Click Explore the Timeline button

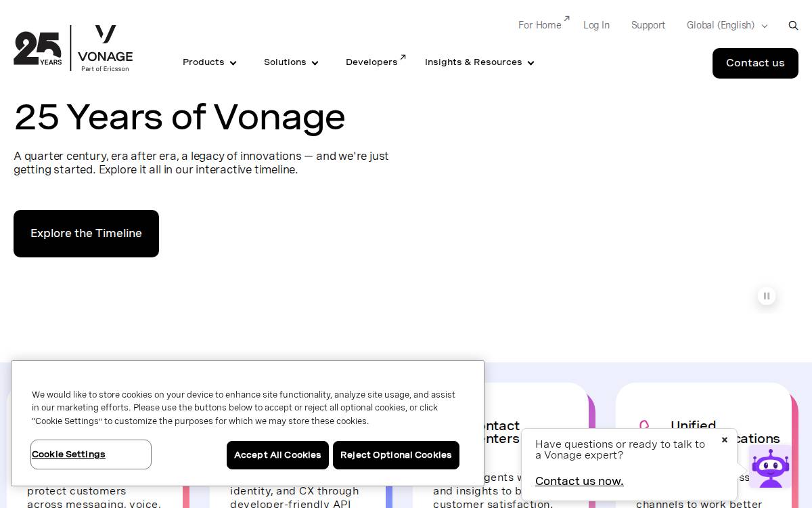[86, 234]
